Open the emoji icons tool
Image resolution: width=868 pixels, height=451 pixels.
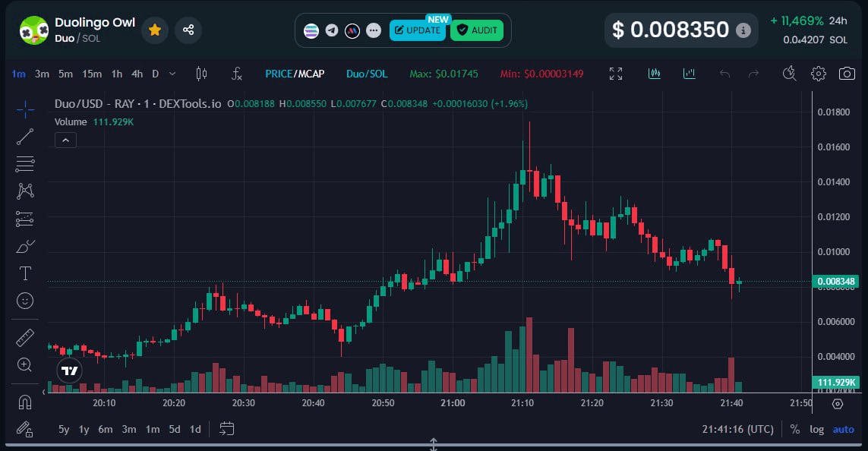click(25, 301)
